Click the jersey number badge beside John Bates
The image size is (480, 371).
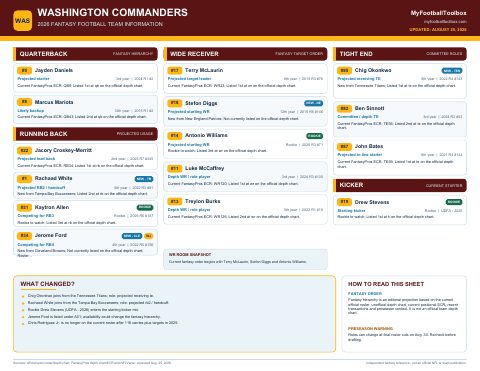(344, 146)
